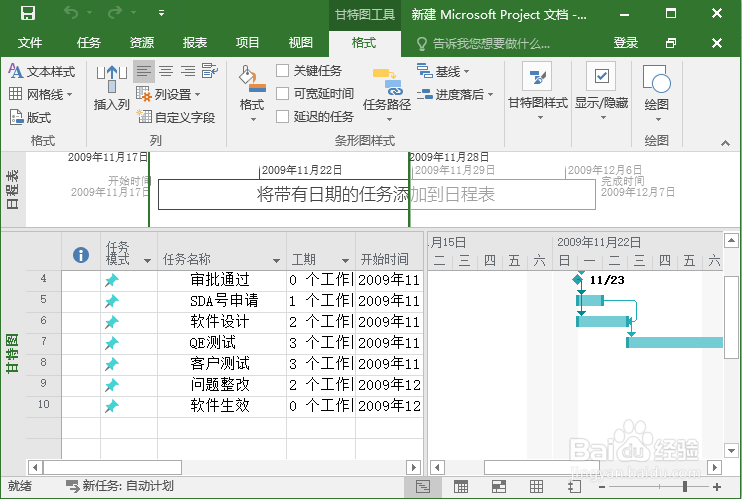Enable the 关键任务 checkbox
Screen dimensions: 742x499
pyautogui.click(x=282, y=71)
